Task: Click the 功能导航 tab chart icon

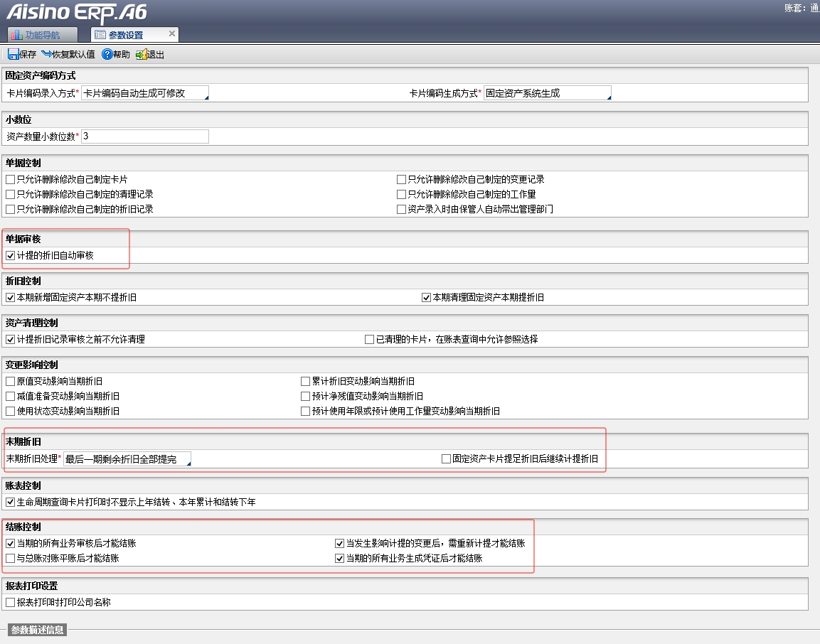Action: coord(16,35)
